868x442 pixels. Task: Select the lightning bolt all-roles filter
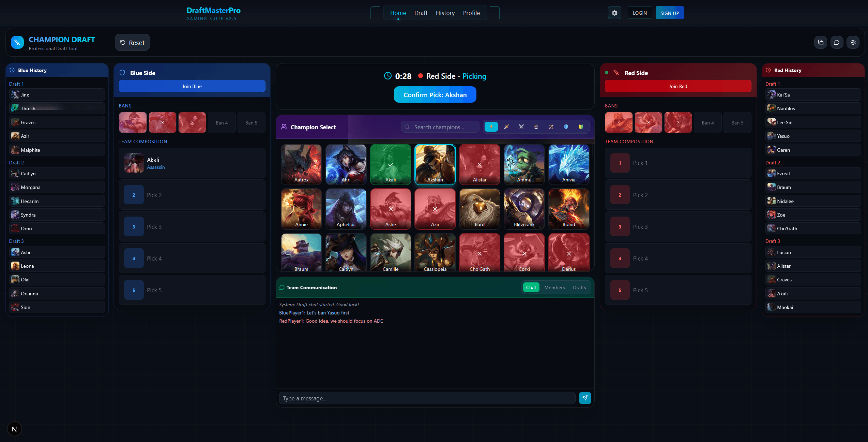[x=491, y=127]
